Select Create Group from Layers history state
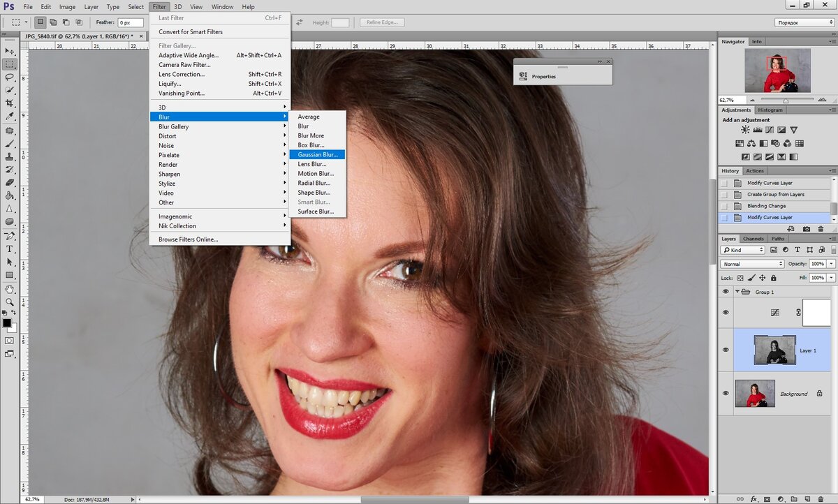This screenshot has width=838, height=504. [775, 195]
